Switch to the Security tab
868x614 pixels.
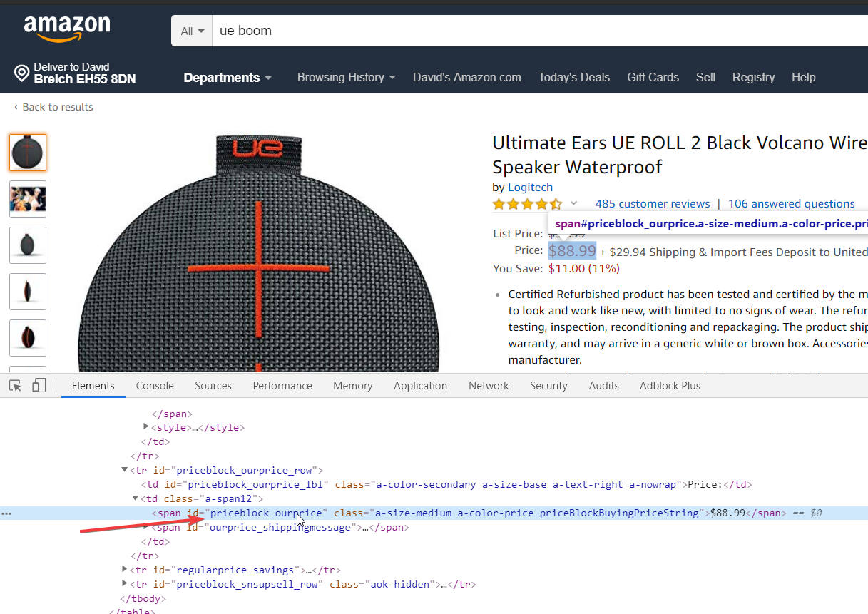coord(548,386)
